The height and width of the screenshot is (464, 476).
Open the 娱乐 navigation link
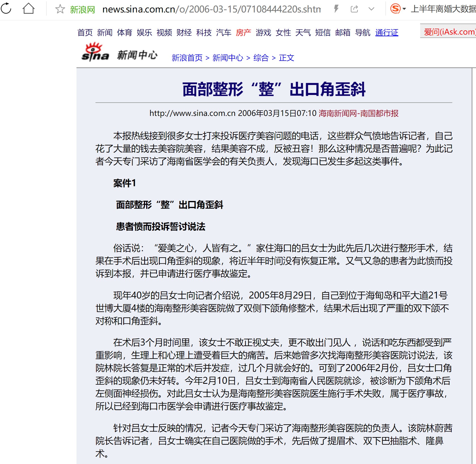pos(144,33)
